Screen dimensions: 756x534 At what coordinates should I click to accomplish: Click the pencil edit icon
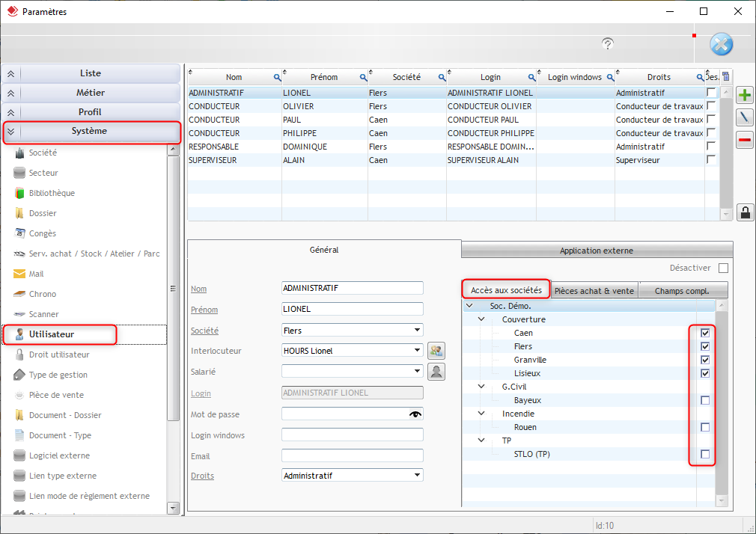(745, 117)
